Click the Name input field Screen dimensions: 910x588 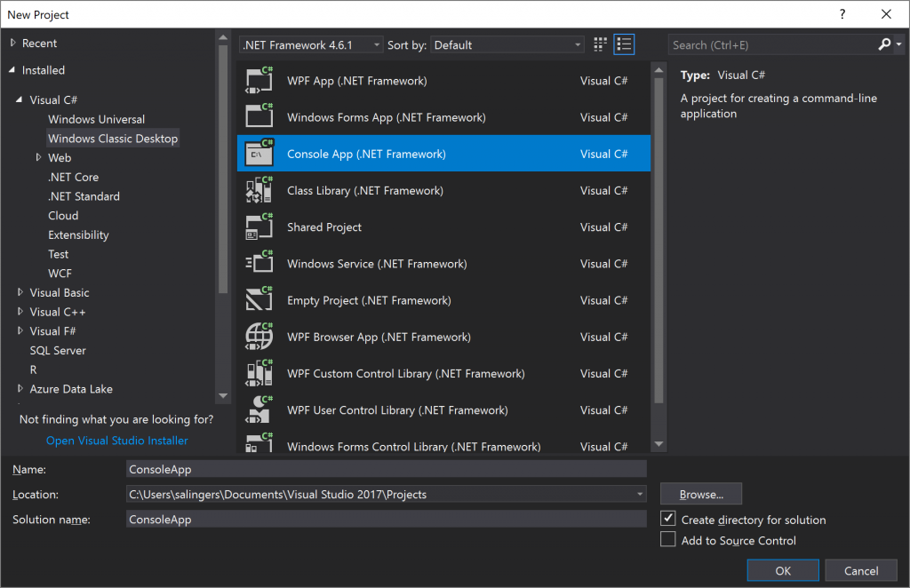(386, 469)
